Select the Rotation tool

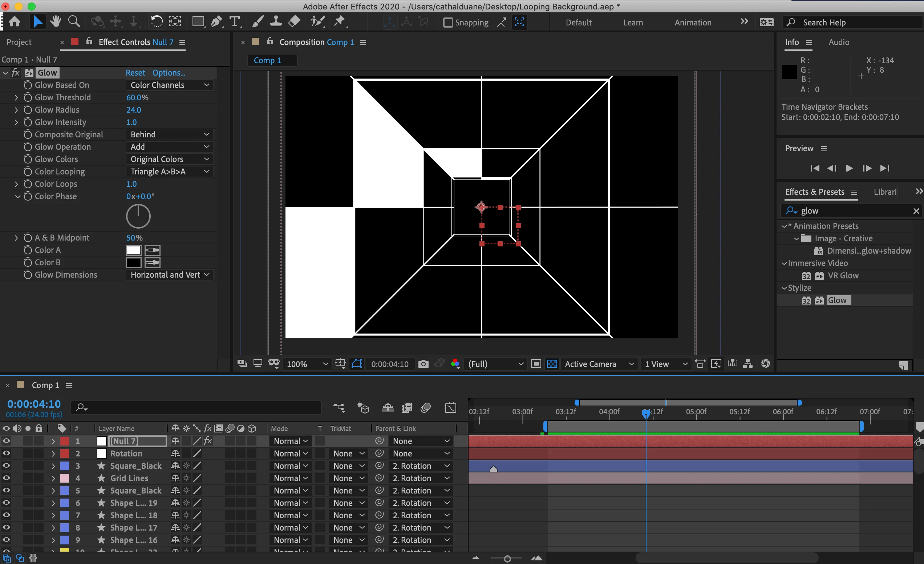point(157,22)
